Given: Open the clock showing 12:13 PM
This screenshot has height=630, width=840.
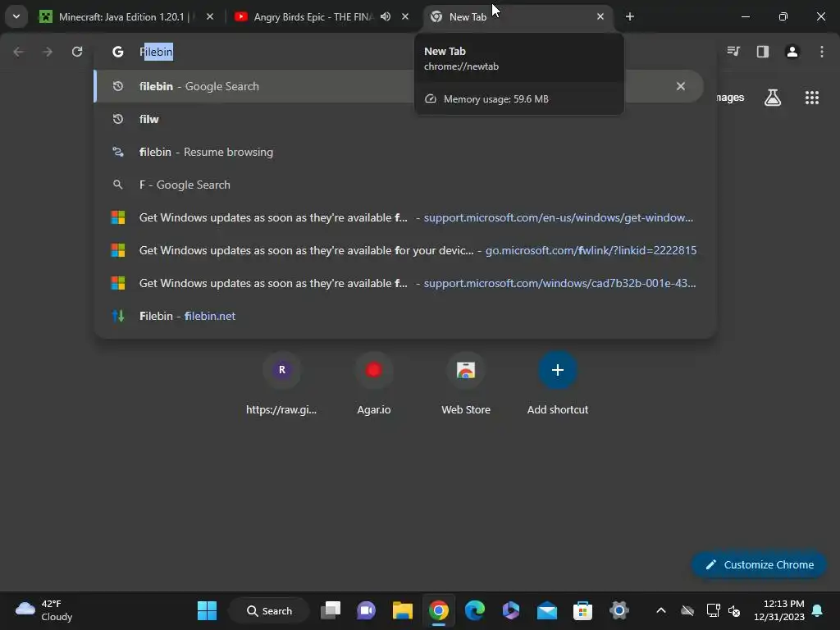Looking at the screenshot, I should 778,610.
